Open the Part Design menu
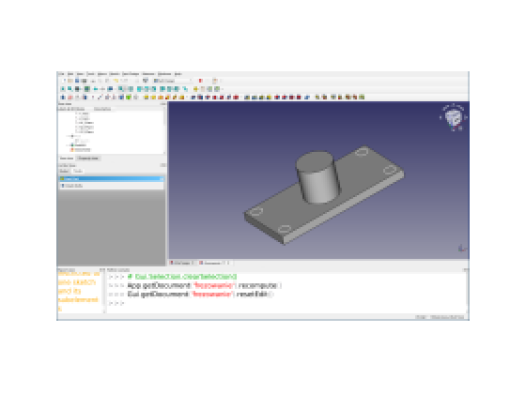The image size is (526, 394). (x=130, y=74)
